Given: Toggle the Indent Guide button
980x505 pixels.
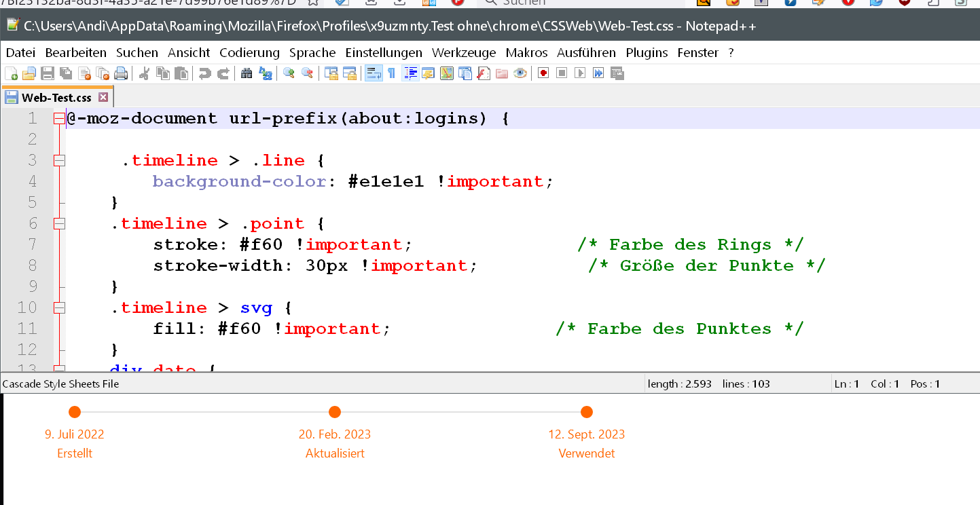Looking at the screenshot, I should (410, 73).
